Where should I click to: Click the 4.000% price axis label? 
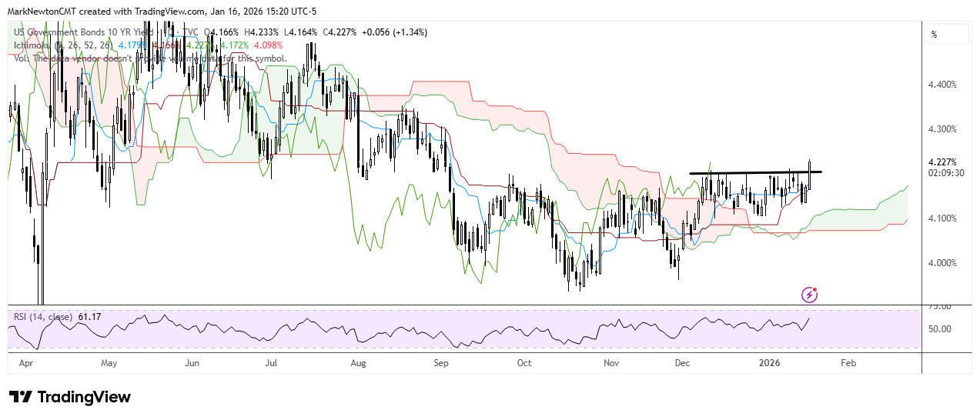tap(942, 263)
